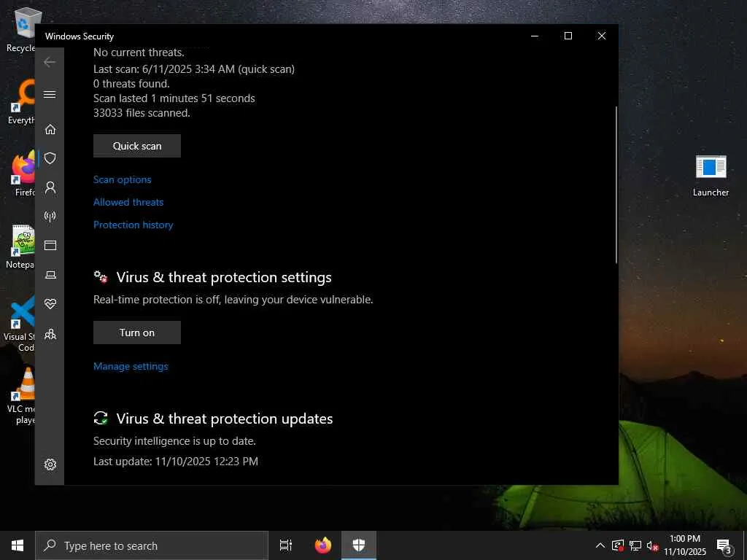This screenshot has width=747, height=560.
Task: Select the Recycle Bin desktop icon
Action: pos(22,29)
